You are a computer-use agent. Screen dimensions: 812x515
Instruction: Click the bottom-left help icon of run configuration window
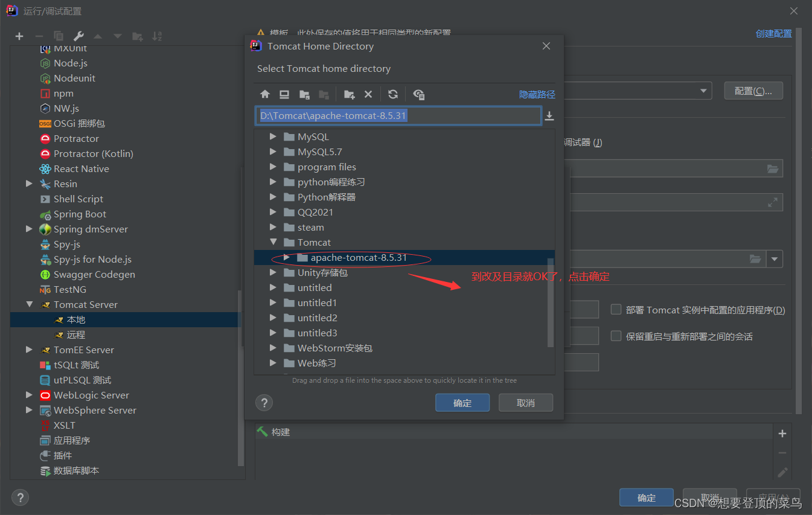[20, 497]
